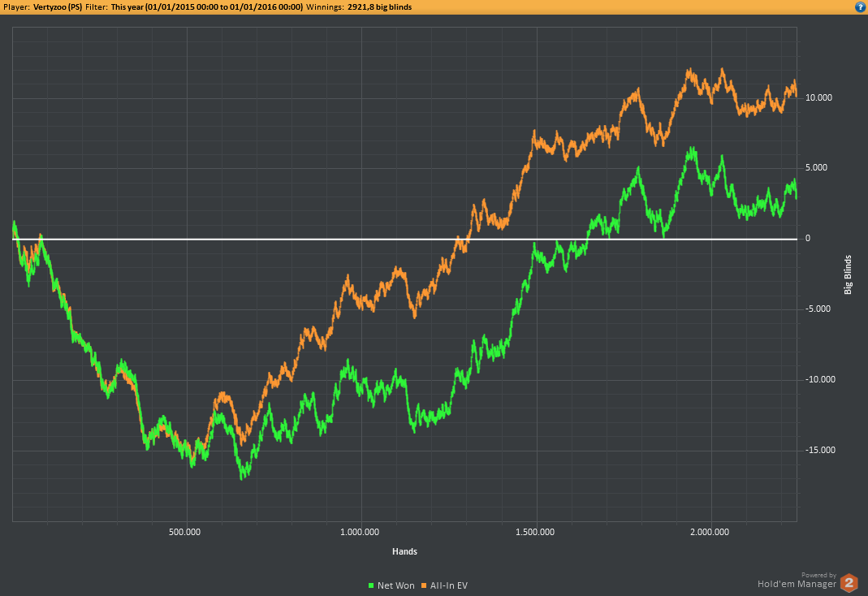Select the player name Vertyzoo (PS)
Screen dimensions: 868x596
(58, 7)
